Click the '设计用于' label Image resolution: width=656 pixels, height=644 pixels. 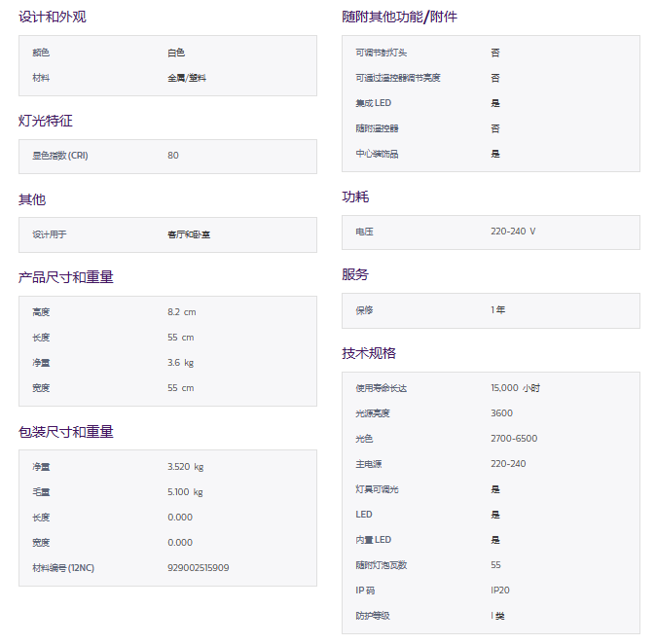(x=50, y=234)
